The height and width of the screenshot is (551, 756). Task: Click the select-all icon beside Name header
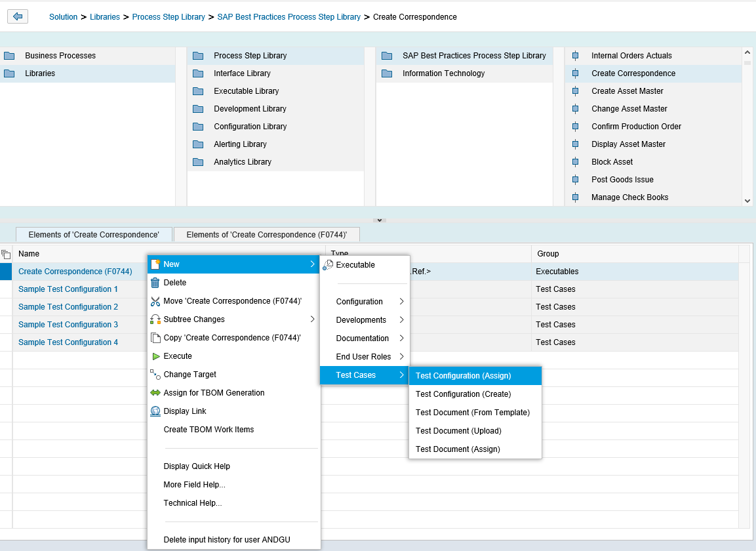click(6, 254)
